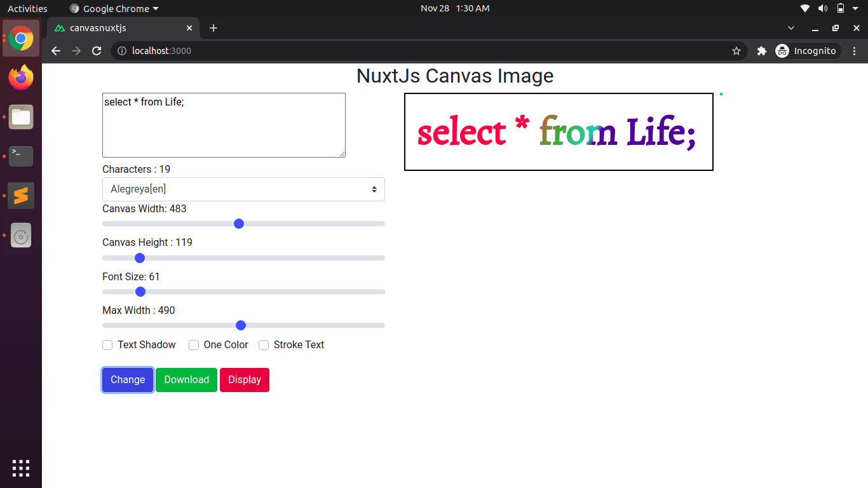
Task: Open the Activities overview
Action: click(27, 8)
